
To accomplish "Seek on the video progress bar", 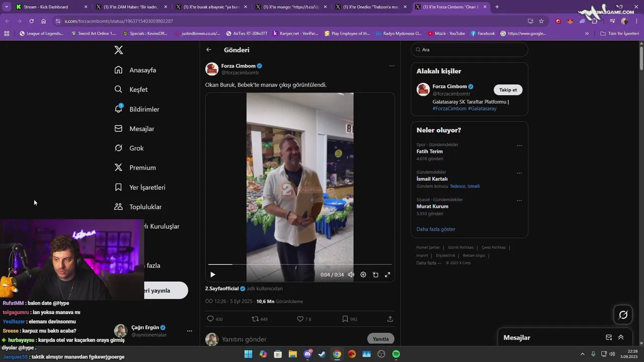I will (x=300, y=264).
